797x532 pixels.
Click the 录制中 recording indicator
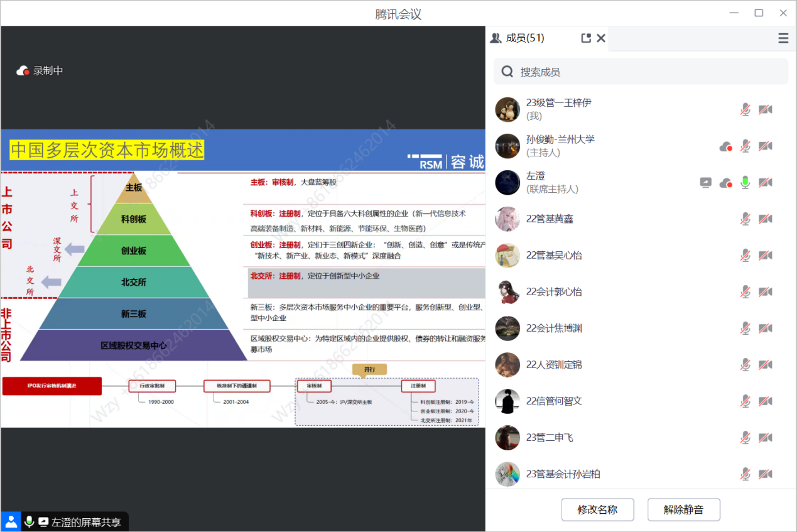click(40, 70)
